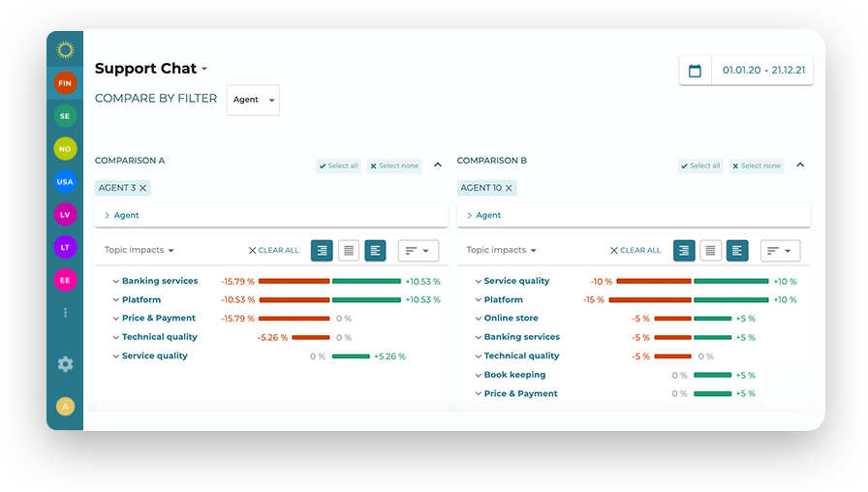868x492 pixels.
Task: Select right-aligned bar view in Comparison A
Action: coord(322,251)
